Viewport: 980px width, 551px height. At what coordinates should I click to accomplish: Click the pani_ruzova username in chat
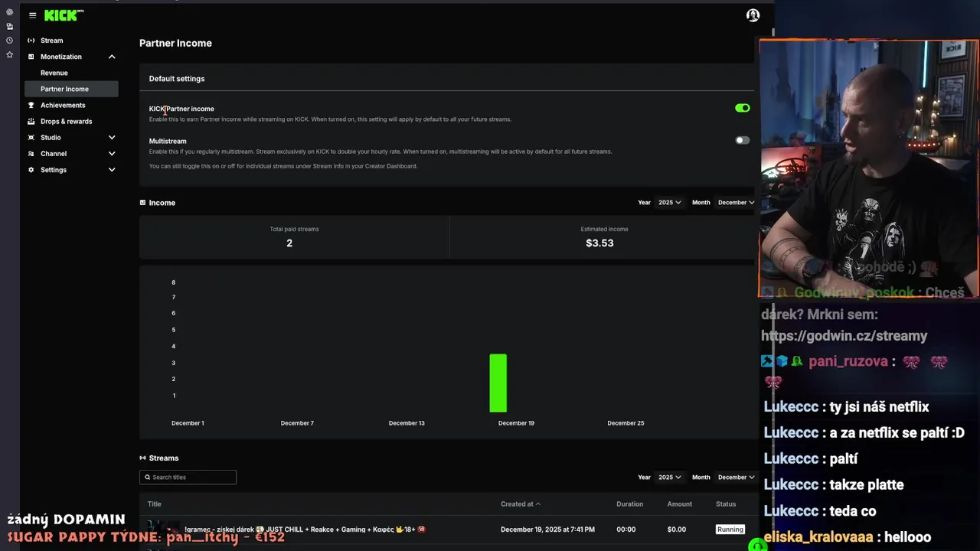click(848, 361)
